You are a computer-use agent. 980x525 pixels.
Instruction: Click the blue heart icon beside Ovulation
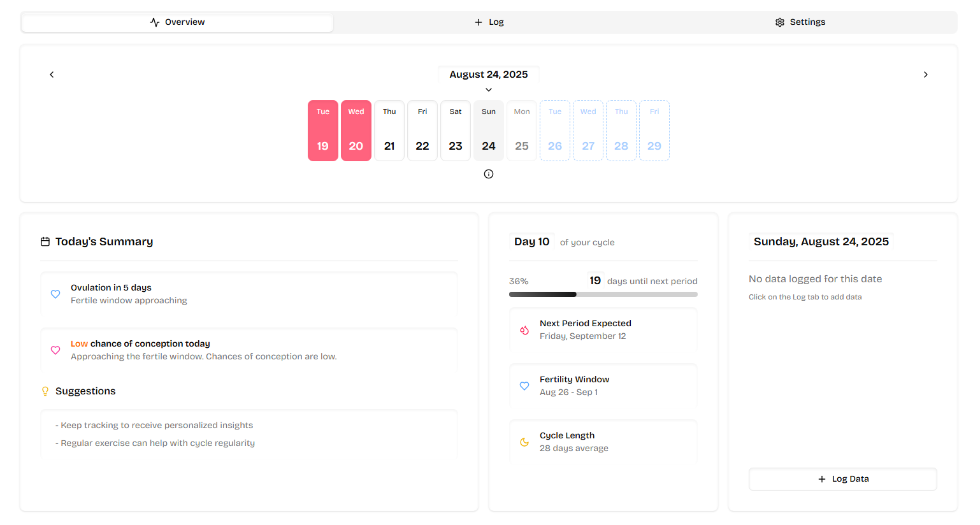point(55,294)
